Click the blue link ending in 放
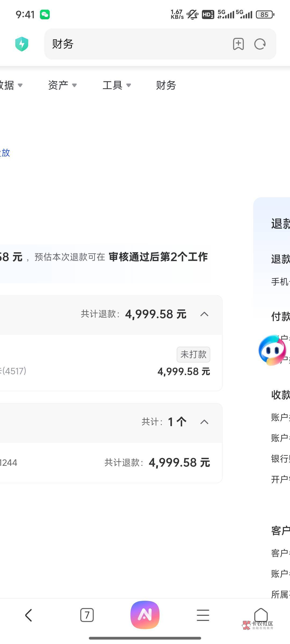Image resolution: width=290 pixels, height=644 pixels. click(x=5, y=153)
